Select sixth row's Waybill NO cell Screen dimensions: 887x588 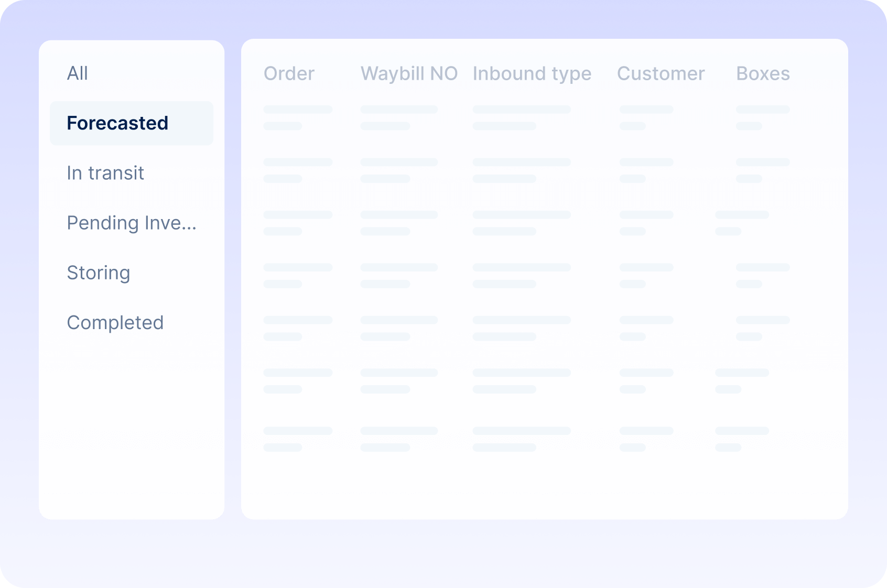(x=398, y=381)
